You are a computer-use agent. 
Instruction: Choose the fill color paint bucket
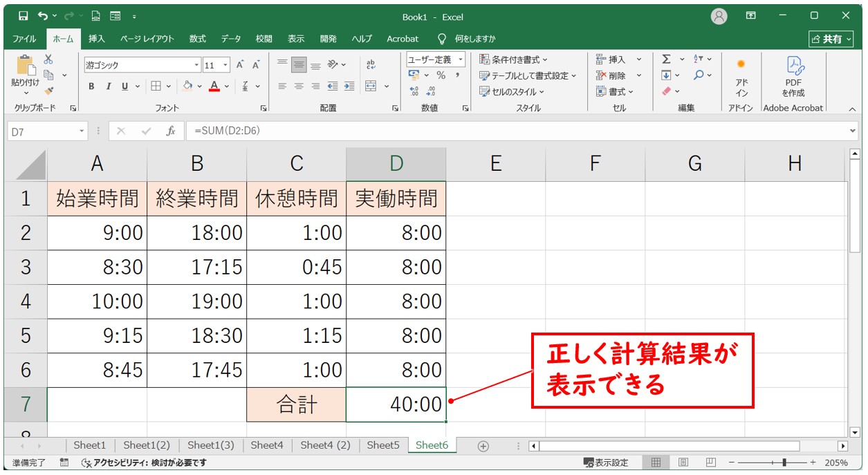point(187,86)
